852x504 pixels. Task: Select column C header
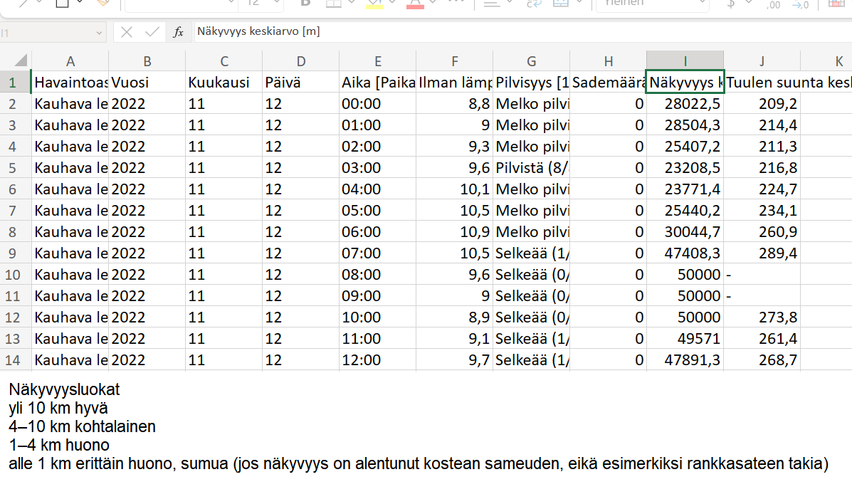[224, 61]
